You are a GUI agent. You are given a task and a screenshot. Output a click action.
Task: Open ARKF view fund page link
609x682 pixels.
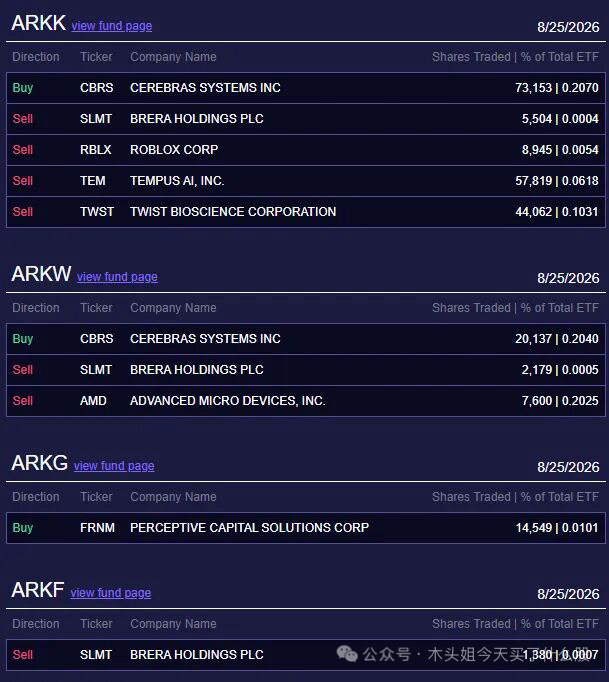(111, 593)
